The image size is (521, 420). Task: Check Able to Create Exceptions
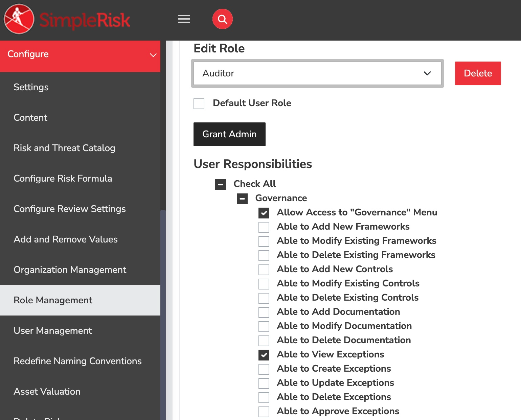[x=264, y=369]
